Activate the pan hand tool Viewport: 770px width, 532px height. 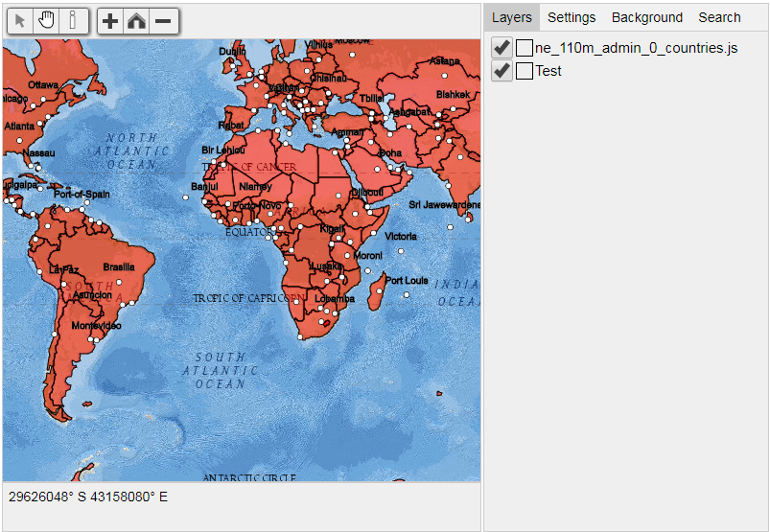(x=46, y=20)
